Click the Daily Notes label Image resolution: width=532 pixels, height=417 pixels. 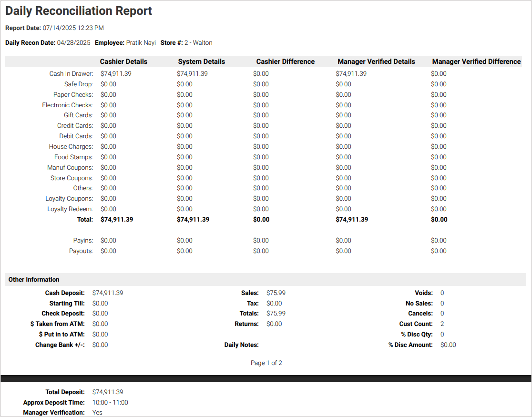point(241,345)
